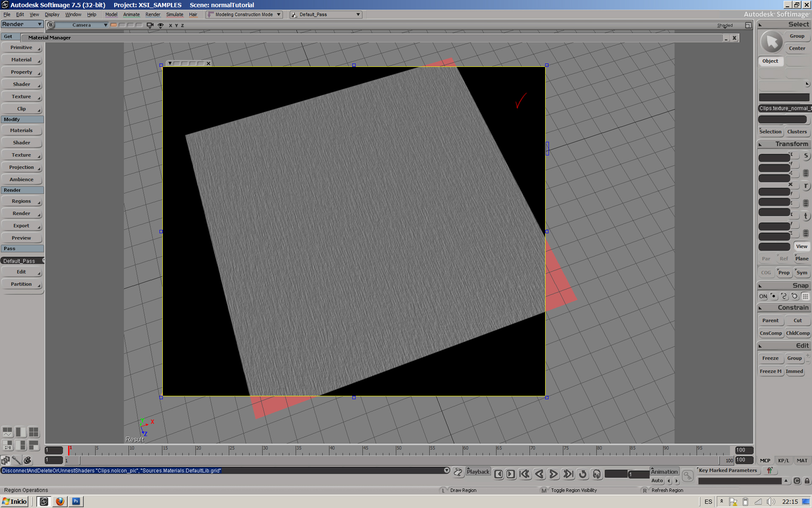The width and height of the screenshot is (812, 508).
Task: Open the Modeling Construction Mode dropdown
Action: point(244,14)
